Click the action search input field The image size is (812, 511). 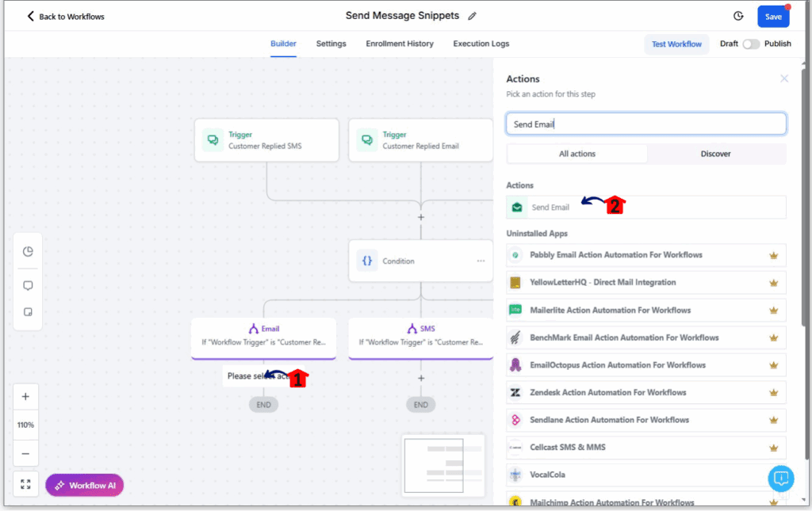point(646,124)
